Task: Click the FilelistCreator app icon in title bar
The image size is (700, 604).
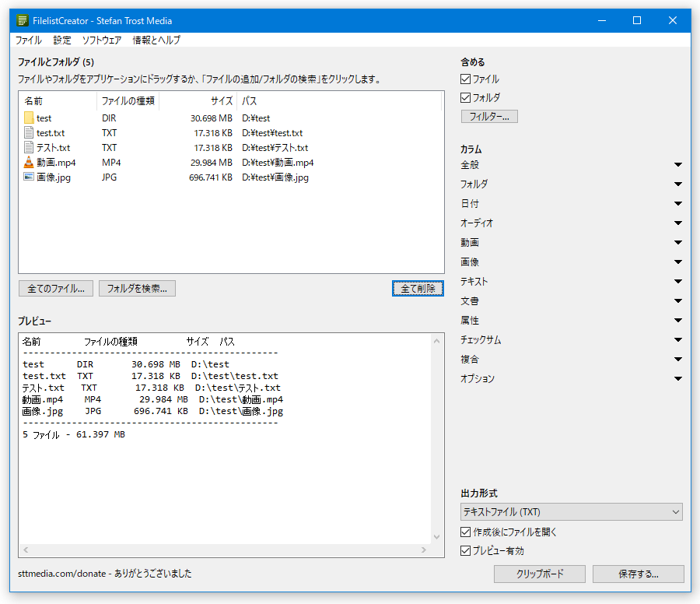Action: (22, 20)
